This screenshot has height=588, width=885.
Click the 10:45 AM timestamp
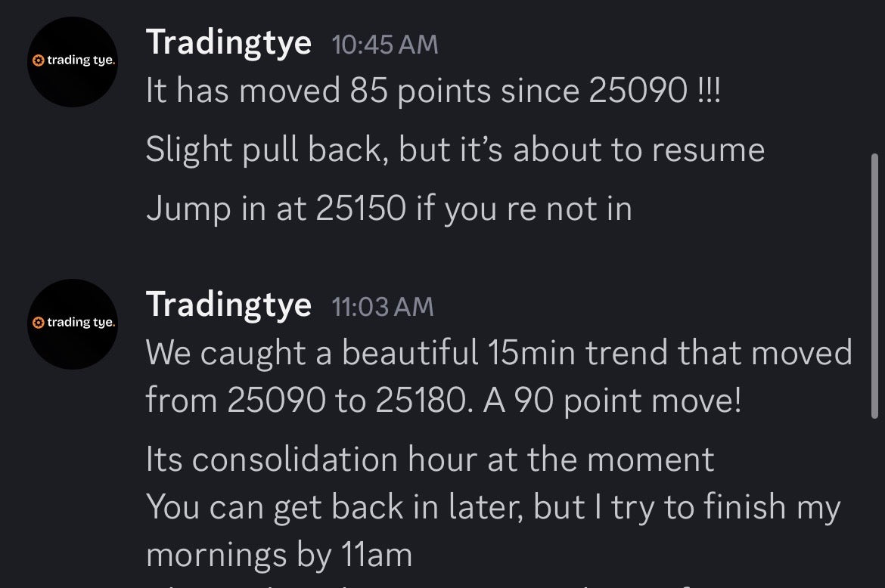click(384, 45)
